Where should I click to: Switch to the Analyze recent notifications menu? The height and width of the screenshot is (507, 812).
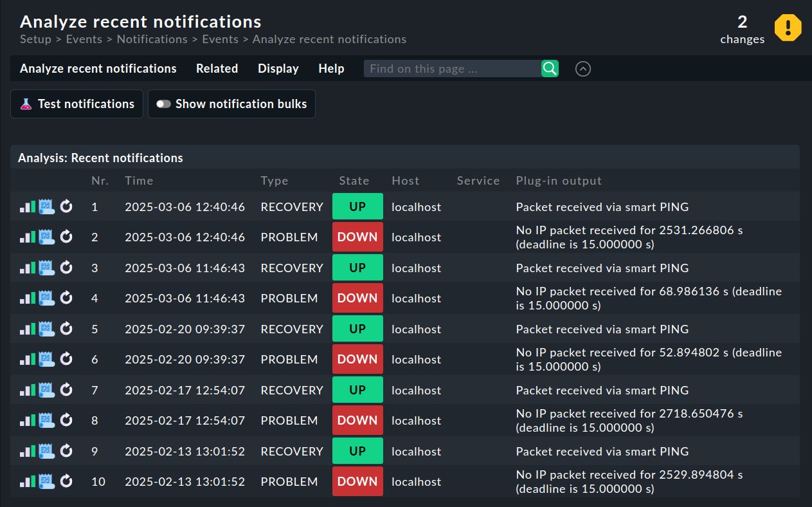click(x=98, y=68)
